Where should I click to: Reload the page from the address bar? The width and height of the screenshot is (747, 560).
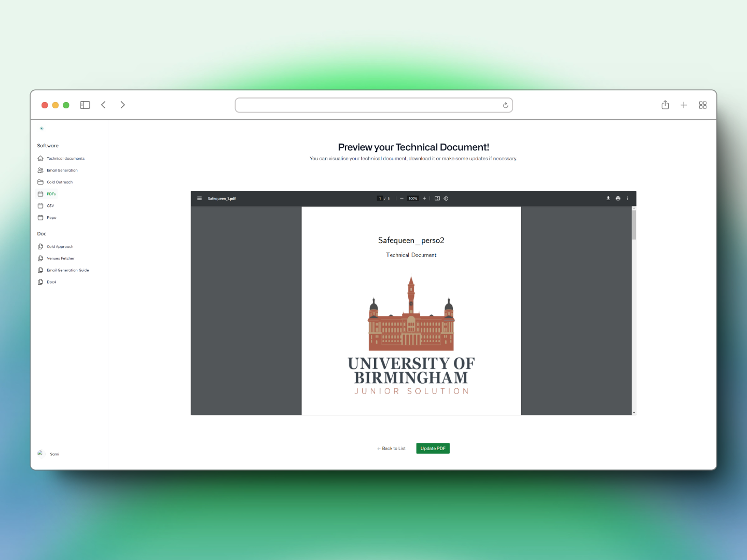click(505, 105)
